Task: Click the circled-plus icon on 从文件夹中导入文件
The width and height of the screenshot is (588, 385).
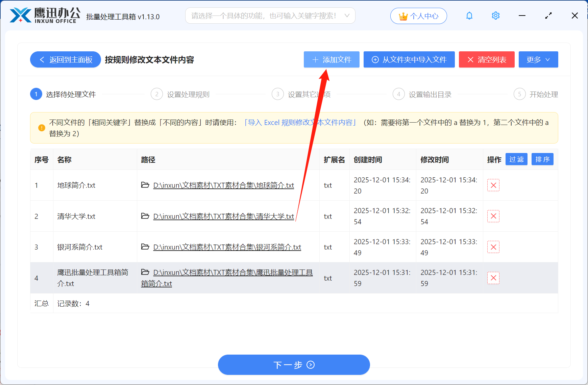Action: tap(375, 59)
